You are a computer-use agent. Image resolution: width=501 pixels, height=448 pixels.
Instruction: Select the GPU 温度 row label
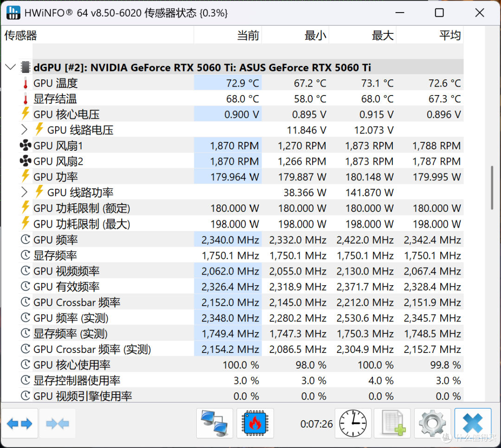56,83
